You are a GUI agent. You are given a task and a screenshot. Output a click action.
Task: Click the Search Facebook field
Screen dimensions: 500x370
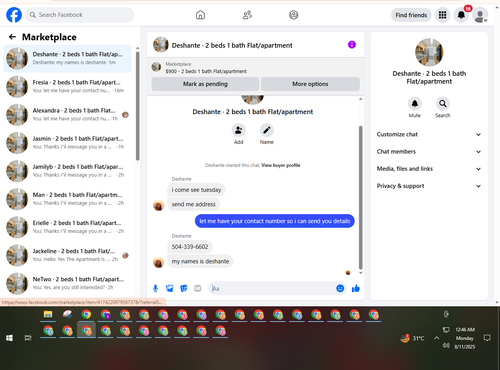click(80, 15)
